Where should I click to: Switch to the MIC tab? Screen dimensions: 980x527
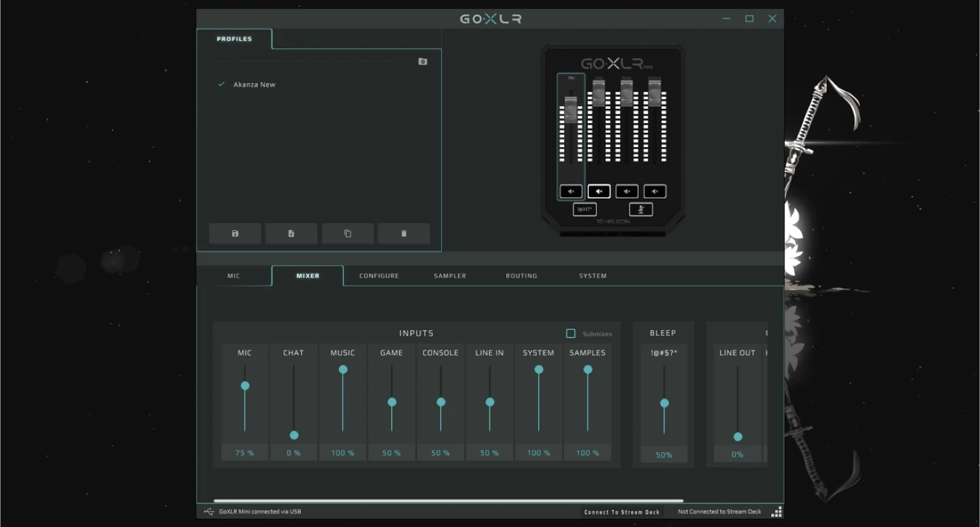coord(233,276)
